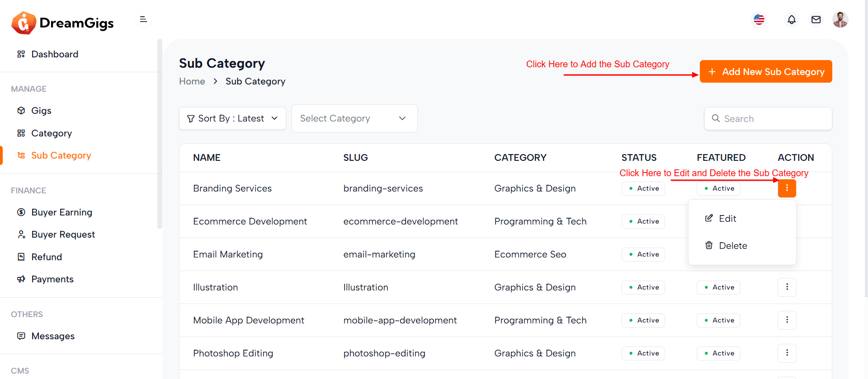Image resolution: width=868 pixels, height=379 pixels.
Task: Click three-dot action for Photoshop Editing
Action: [x=787, y=353]
